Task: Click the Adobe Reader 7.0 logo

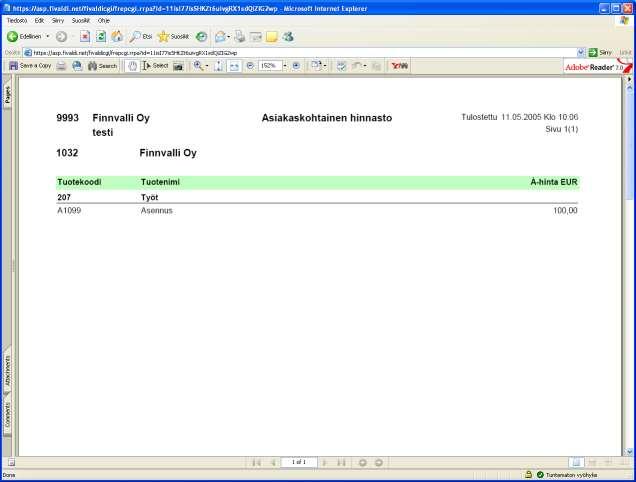Action: click(x=597, y=67)
